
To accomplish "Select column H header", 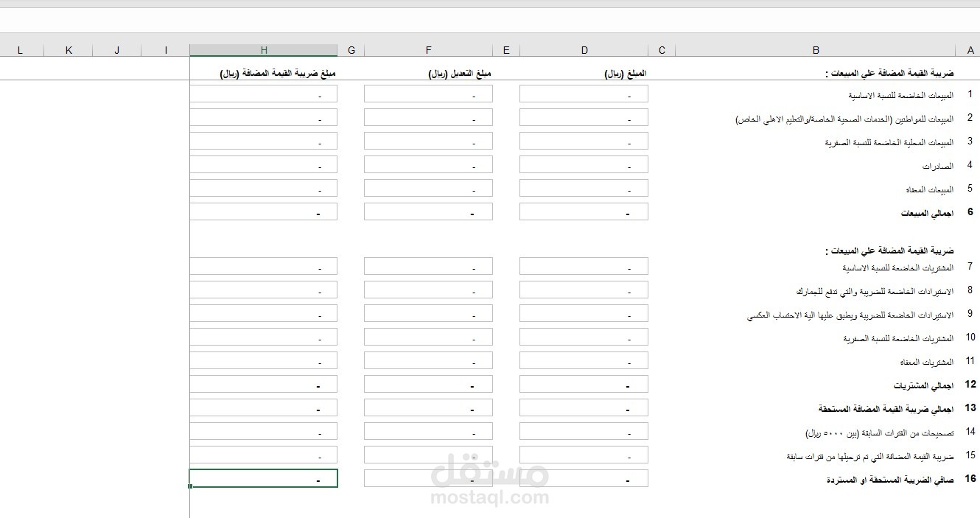I will [x=264, y=50].
